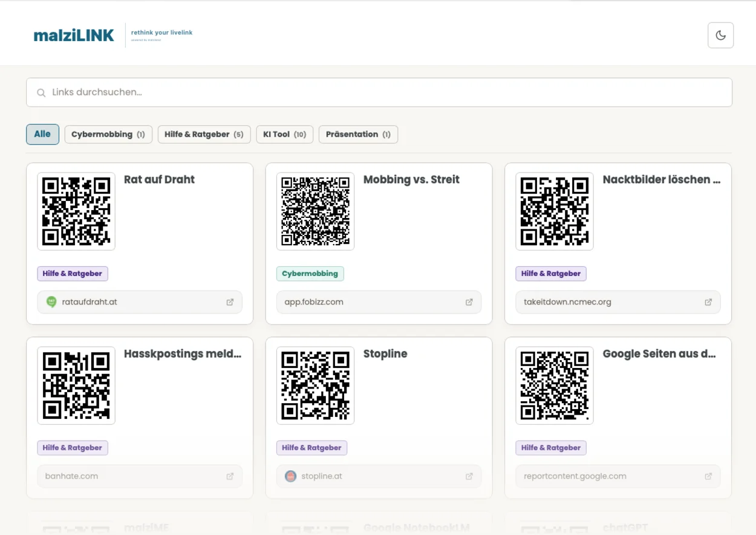The image size is (756, 535).
Task: Toggle dark mode with moon icon
Action: click(720, 35)
